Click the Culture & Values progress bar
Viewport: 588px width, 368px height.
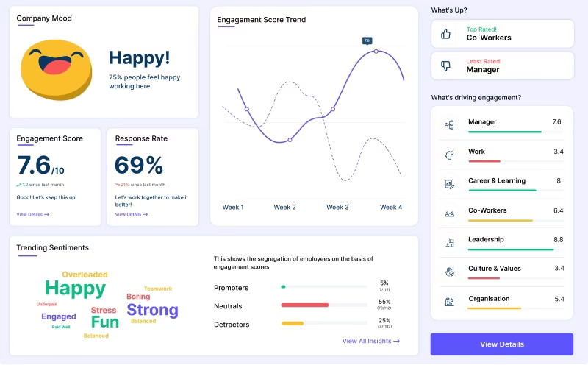click(484, 278)
